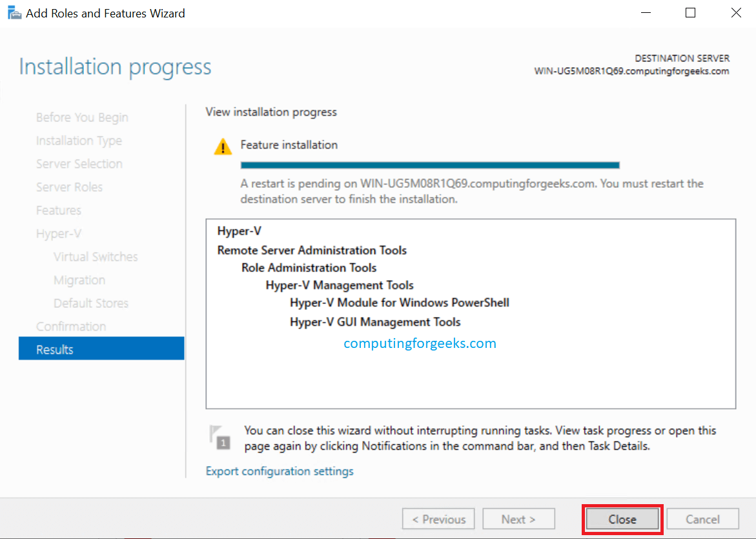
Task: Click the notification flag icon
Action: click(220, 437)
